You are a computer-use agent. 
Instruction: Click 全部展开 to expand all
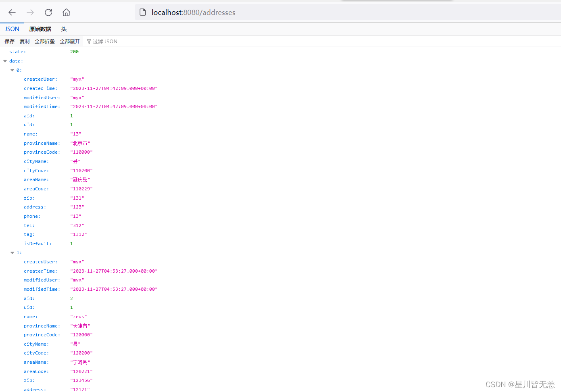pos(70,42)
